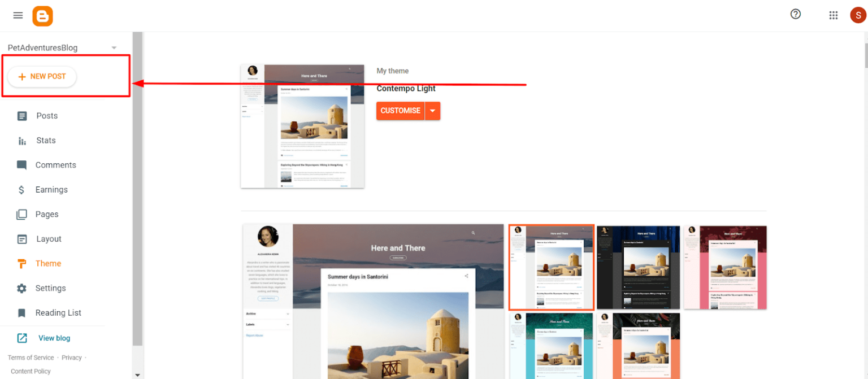Viewport: 868px width, 379px height.
Task: Click the Earnings dollar icon
Action: tap(21, 189)
